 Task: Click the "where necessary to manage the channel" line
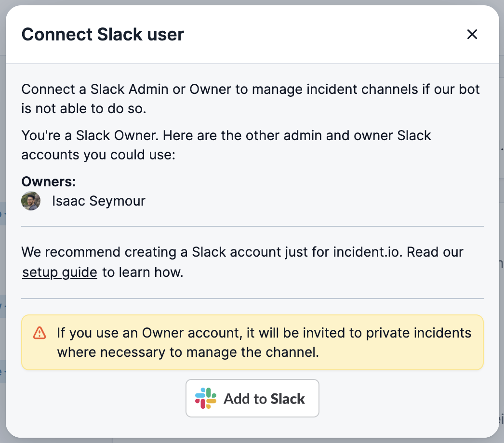click(x=188, y=352)
